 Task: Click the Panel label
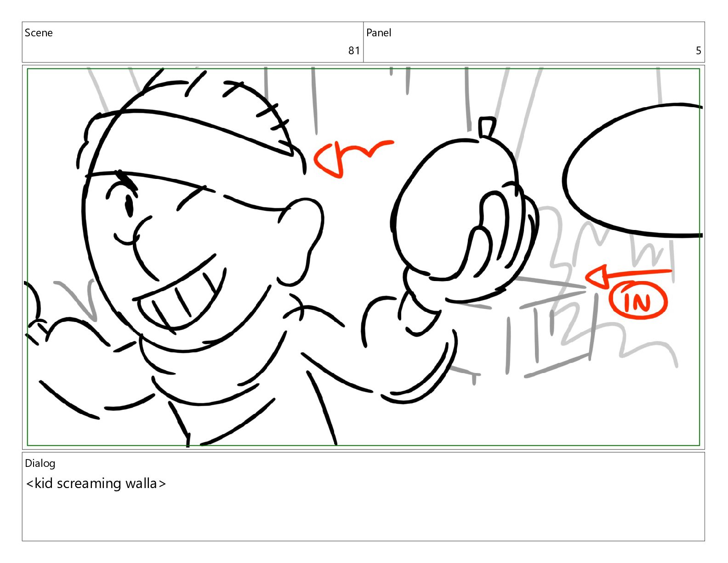(379, 33)
